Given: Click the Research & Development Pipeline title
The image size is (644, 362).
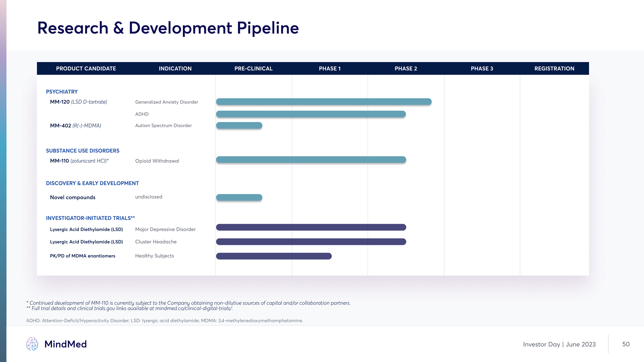Looking at the screenshot, I should (168, 28).
